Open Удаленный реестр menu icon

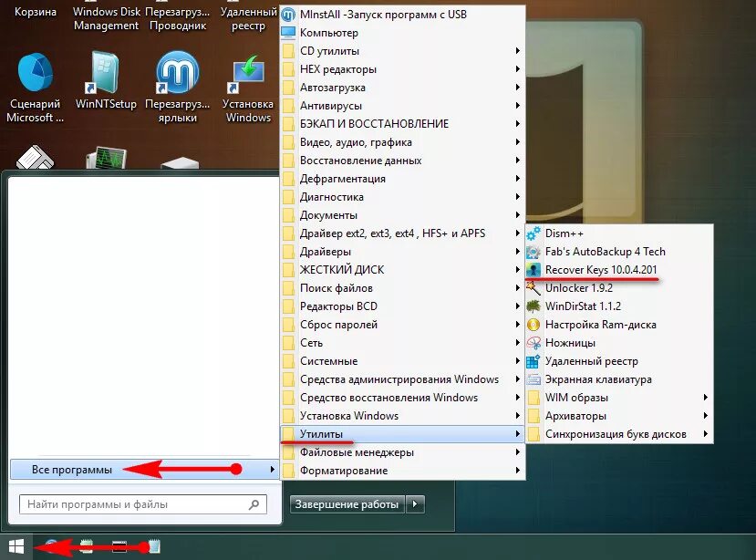(x=533, y=361)
